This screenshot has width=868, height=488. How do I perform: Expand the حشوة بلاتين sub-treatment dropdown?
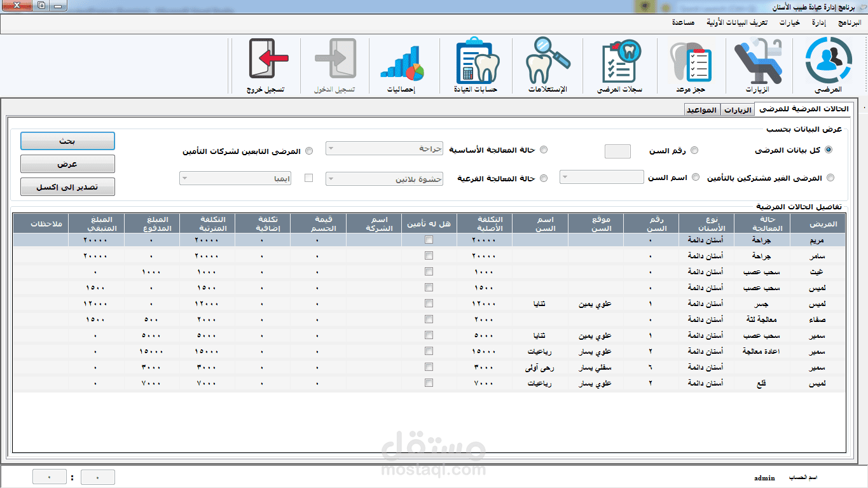pyautogui.click(x=384, y=179)
